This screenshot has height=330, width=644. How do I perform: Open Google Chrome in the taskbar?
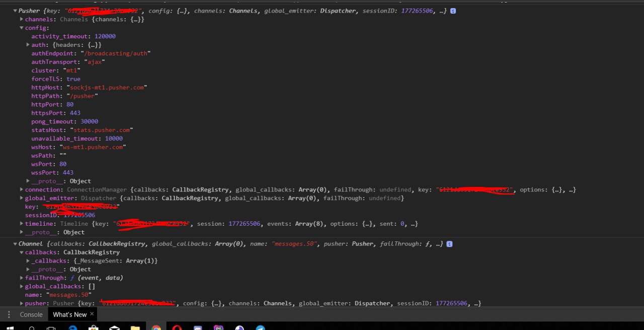[156, 328]
